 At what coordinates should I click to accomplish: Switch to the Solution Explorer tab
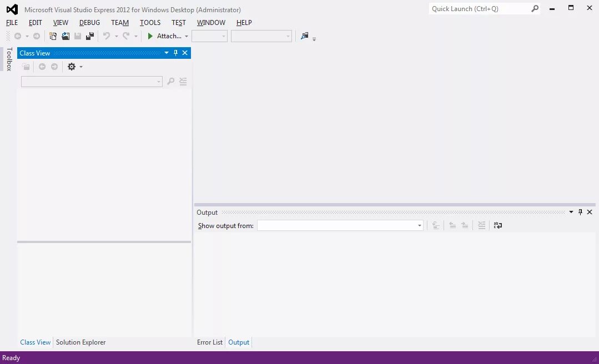coord(80,342)
